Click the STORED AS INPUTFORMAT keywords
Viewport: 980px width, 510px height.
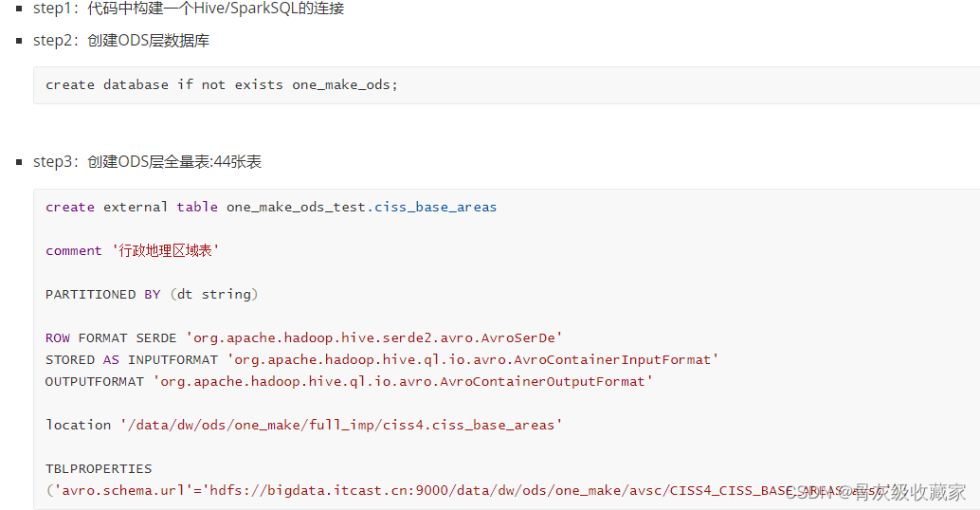[x=131, y=360]
